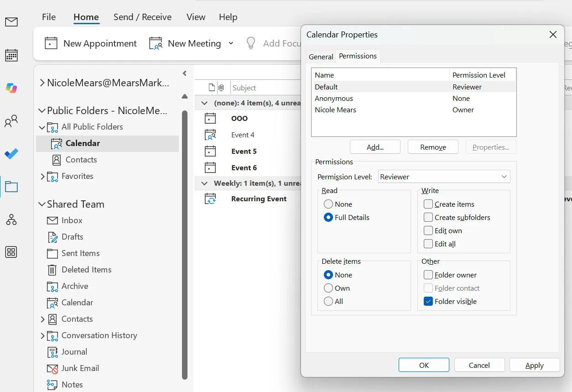The width and height of the screenshot is (572, 392).
Task: Launch Copilot from the navigation bar
Action: [11, 88]
